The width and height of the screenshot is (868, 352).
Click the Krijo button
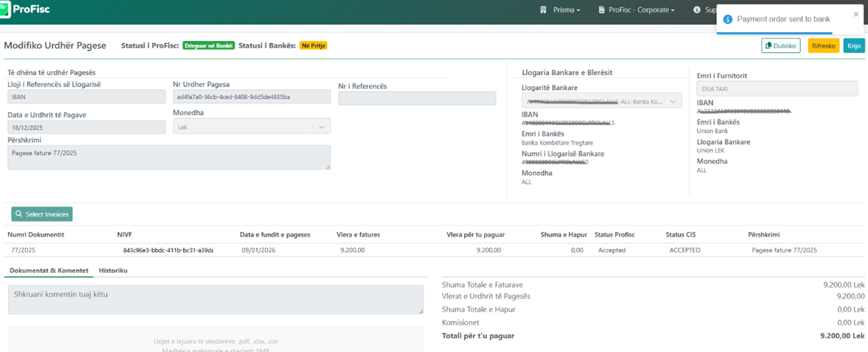pos(854,46)
